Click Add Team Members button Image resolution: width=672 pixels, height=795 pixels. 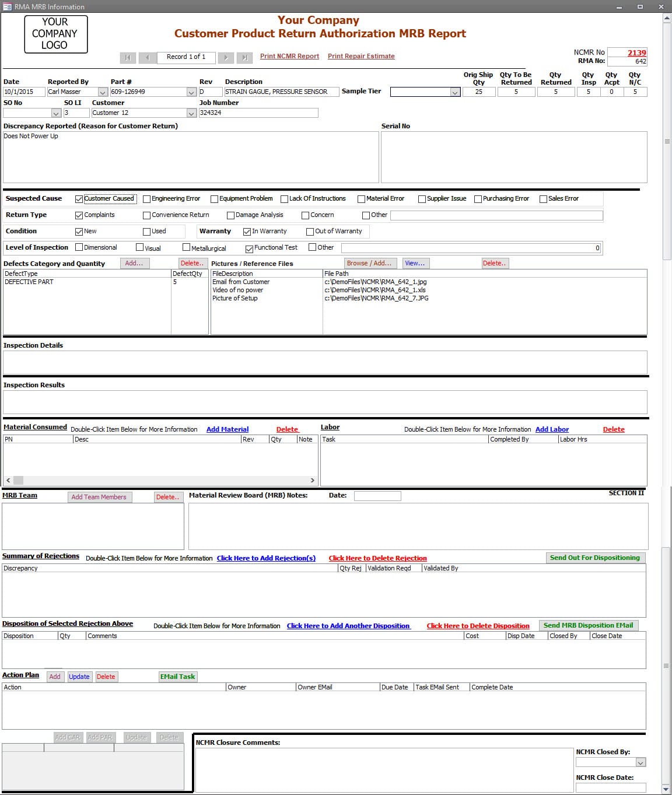(99, 497)
